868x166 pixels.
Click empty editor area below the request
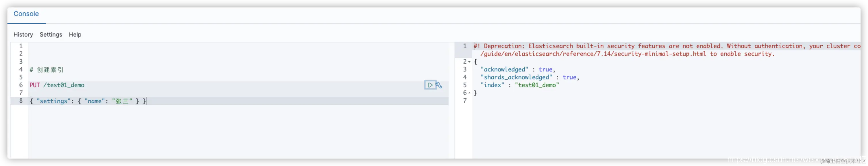pos(239,131)
